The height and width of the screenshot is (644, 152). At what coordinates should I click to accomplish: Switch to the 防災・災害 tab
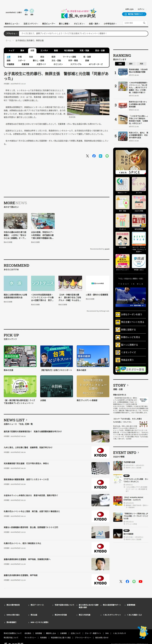coord(100,50)
